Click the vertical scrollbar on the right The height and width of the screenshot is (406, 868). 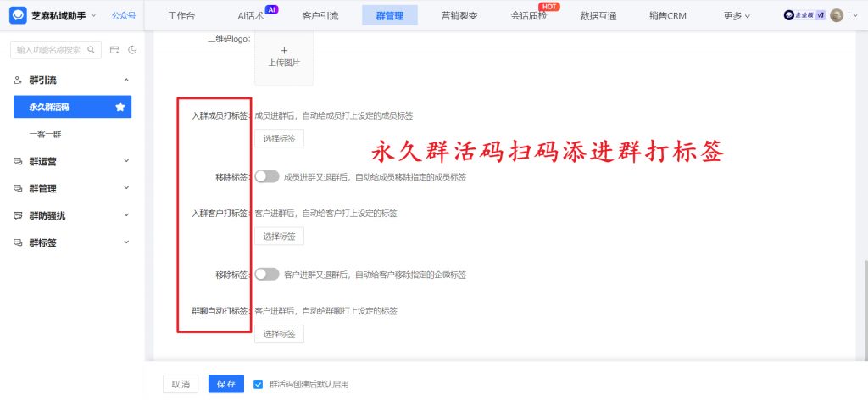click(864, 305)
